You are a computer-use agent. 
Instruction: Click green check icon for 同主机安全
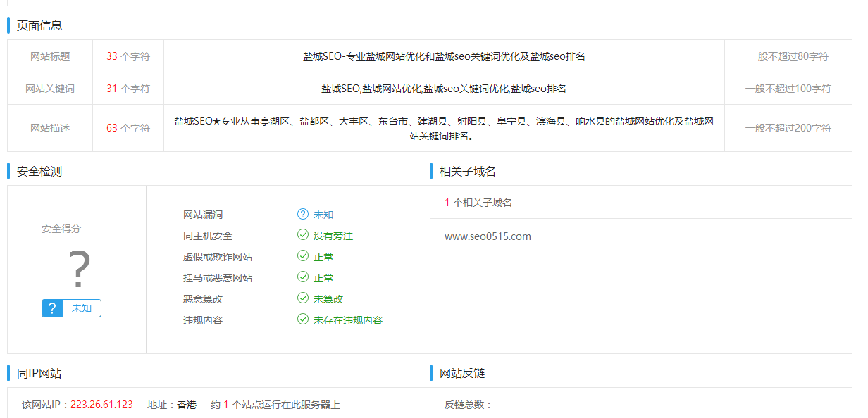tap(303, 236)
